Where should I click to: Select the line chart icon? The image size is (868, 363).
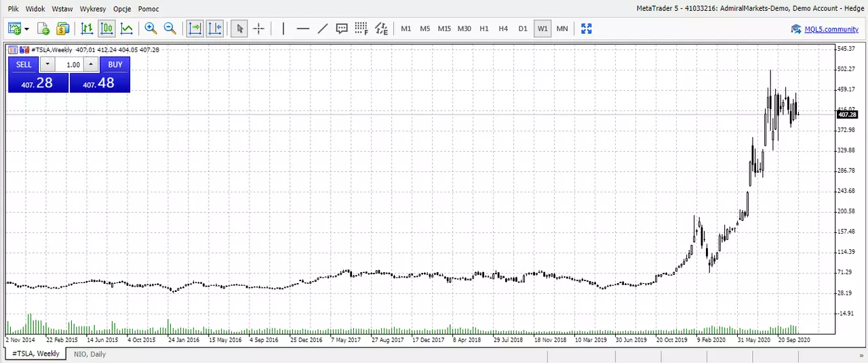(x=127, y=28)
